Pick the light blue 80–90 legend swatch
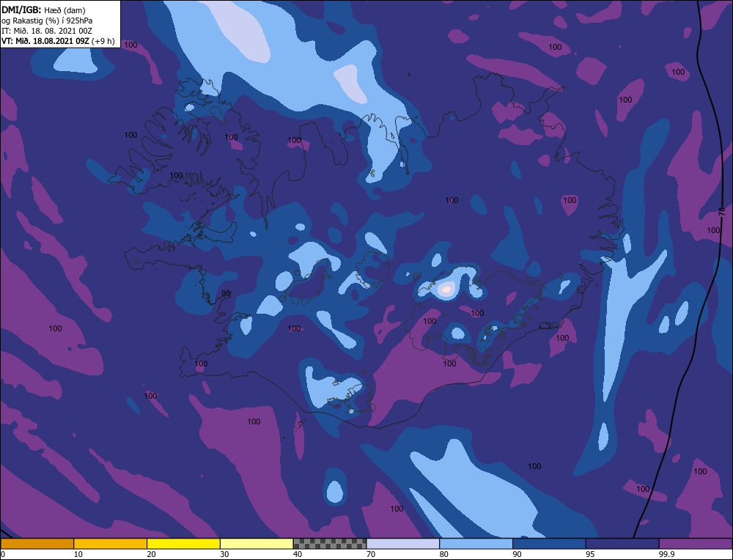Image resolution: width=733 pixels, height=560 pixels. click(476, 544)
